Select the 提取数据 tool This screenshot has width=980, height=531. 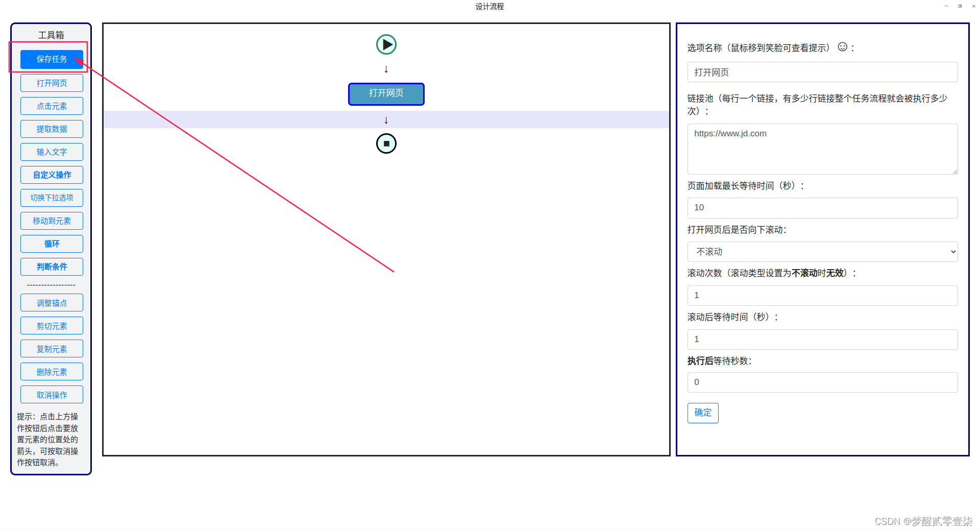[x=52, y=129]
